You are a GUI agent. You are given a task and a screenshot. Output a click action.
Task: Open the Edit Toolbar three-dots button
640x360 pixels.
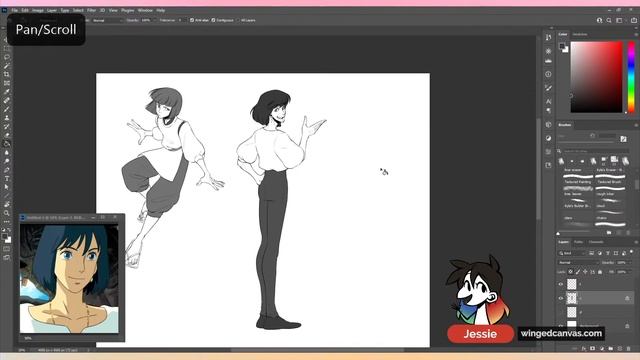pos(7,222)
